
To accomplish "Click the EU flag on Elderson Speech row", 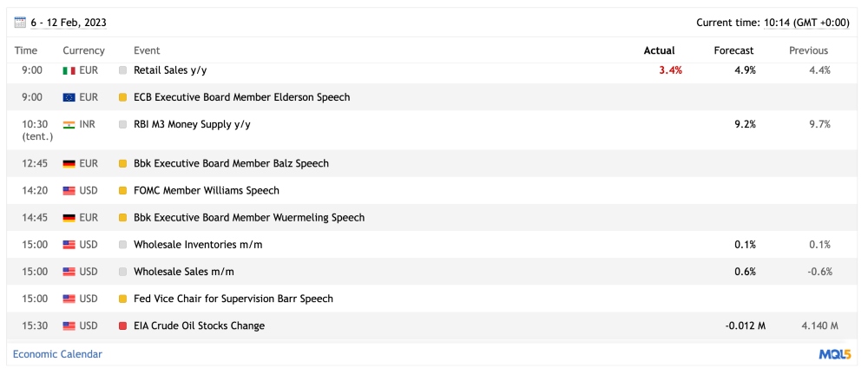I will (x=69, y=97).
